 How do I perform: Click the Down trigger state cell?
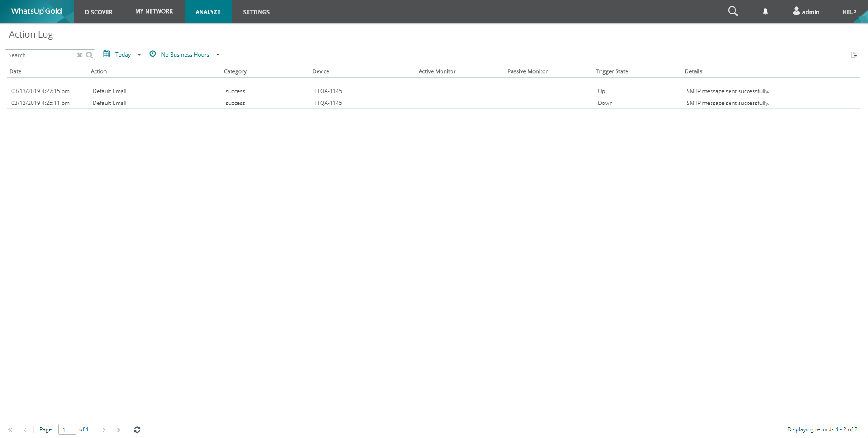point(605,103)
